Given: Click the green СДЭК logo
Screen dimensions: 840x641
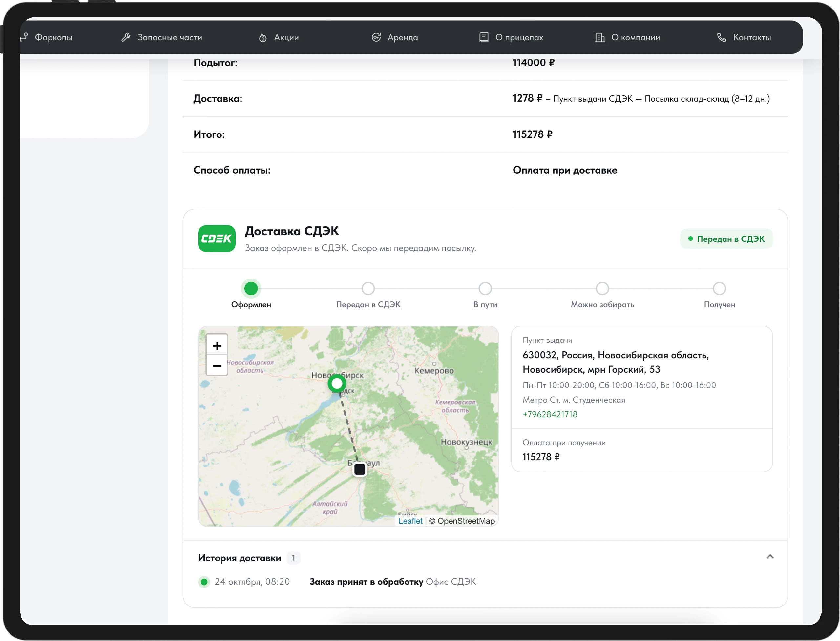Looking at the screenshot, I should point(217,238).
